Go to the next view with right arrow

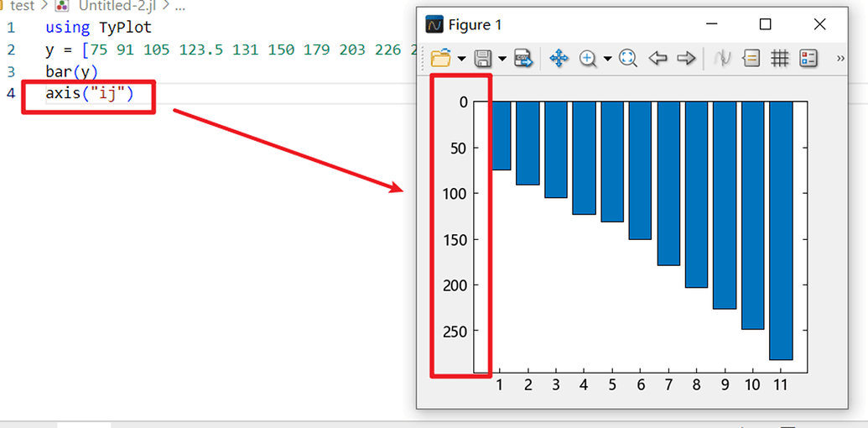point(686,58)
